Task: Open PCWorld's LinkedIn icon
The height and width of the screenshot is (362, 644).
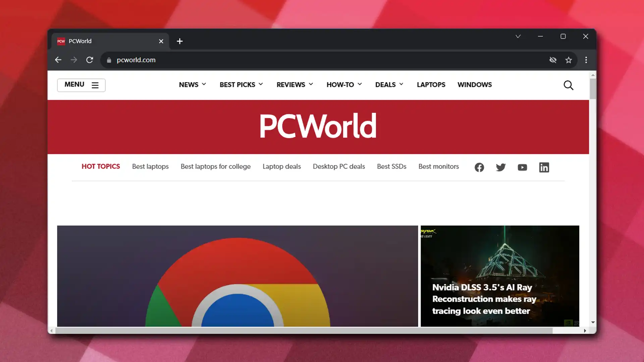Action: 544,167
